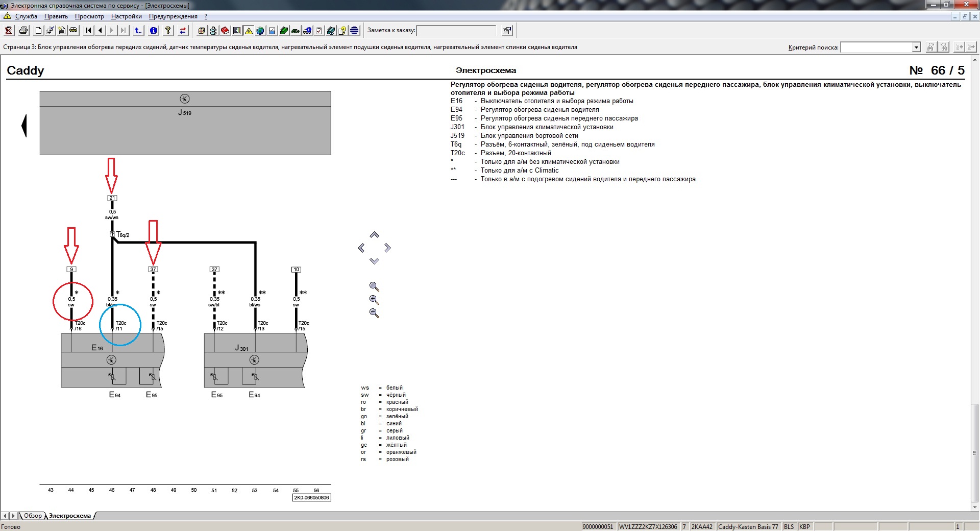Open the Предупреждения menu
This screenshot has height=531, width=980.
pyautogui.click(x=173, y=16)
